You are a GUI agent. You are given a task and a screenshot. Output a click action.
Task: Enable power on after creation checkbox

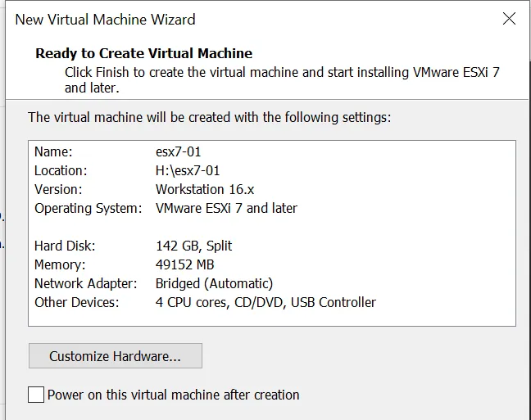point(36,395)
